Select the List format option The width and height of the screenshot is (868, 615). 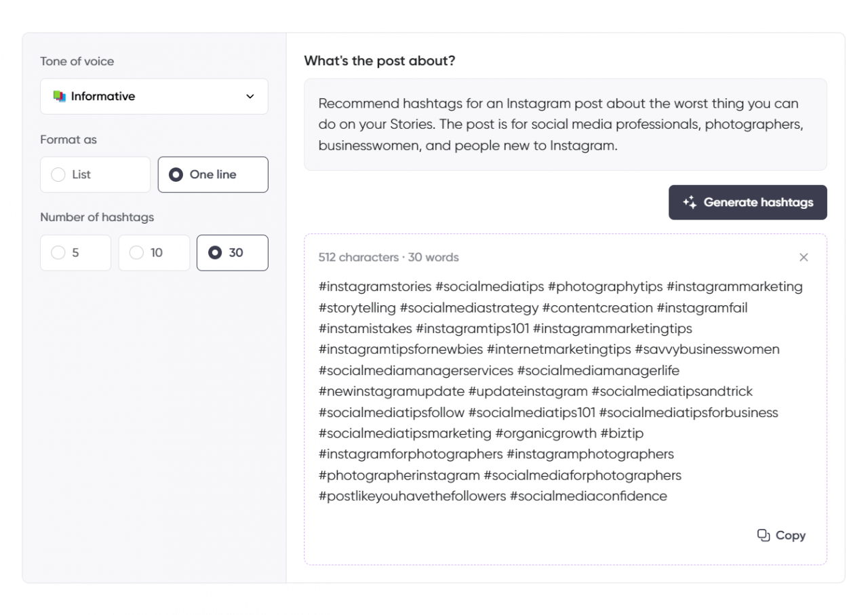click(x=95, y=174)
